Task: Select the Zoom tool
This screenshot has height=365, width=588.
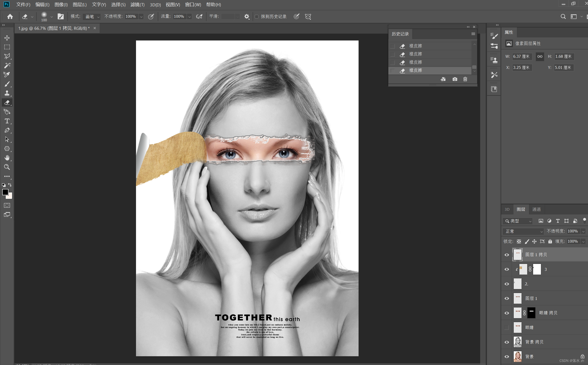Action: [x=7, y=167]
